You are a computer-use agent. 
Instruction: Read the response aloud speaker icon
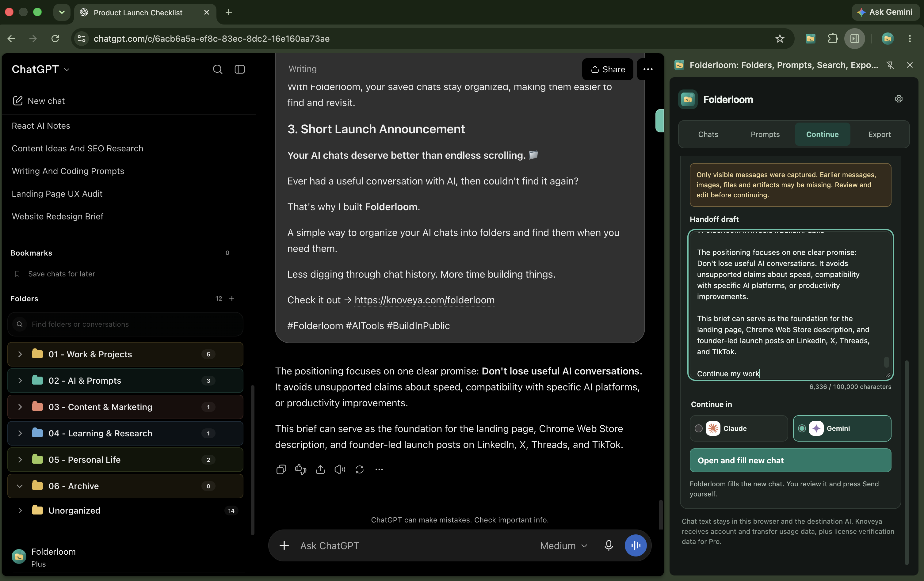[x=340, y=469]
